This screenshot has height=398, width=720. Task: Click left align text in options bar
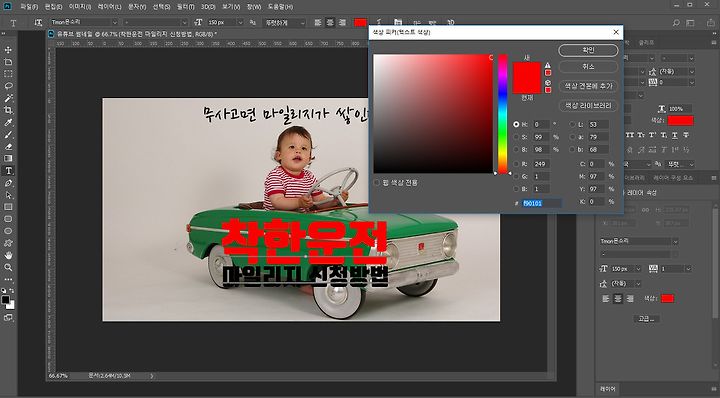(x=318, y=22)
